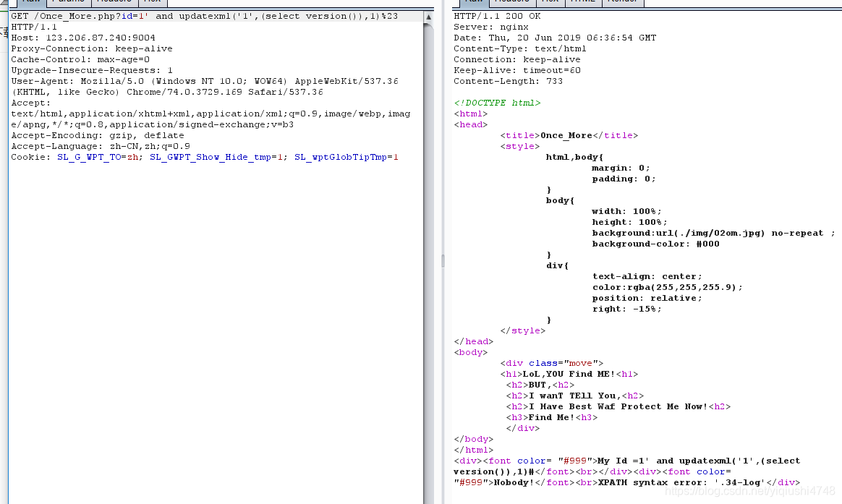Click the Proxy-Connection: keep-alive header

coord(92,48)
